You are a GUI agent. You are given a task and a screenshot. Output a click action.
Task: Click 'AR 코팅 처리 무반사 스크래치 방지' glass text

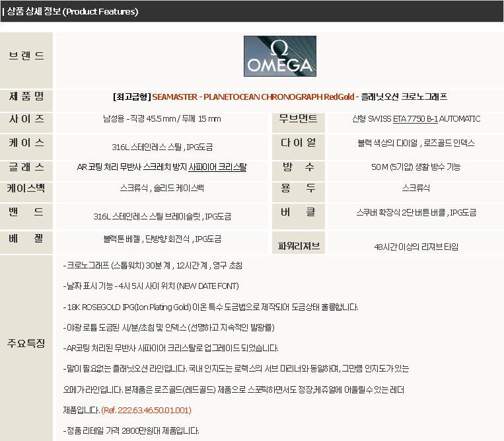pos(132,167)
